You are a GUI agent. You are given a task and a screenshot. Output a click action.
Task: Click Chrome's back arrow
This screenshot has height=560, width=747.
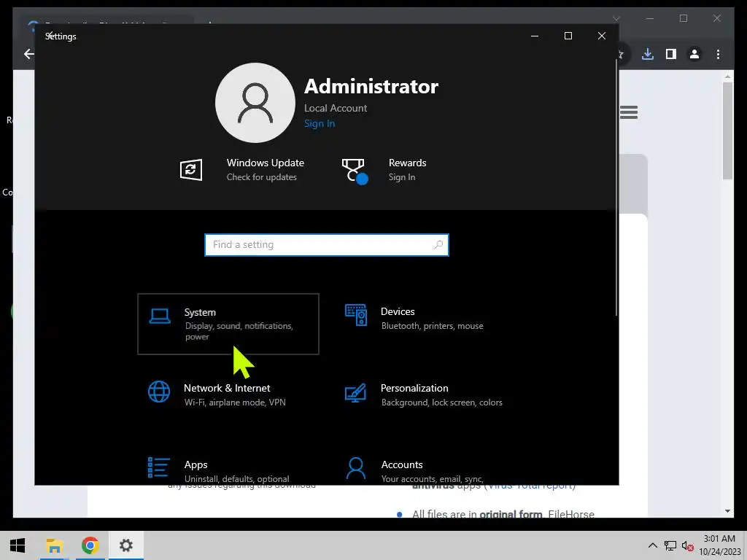(28, 54)
